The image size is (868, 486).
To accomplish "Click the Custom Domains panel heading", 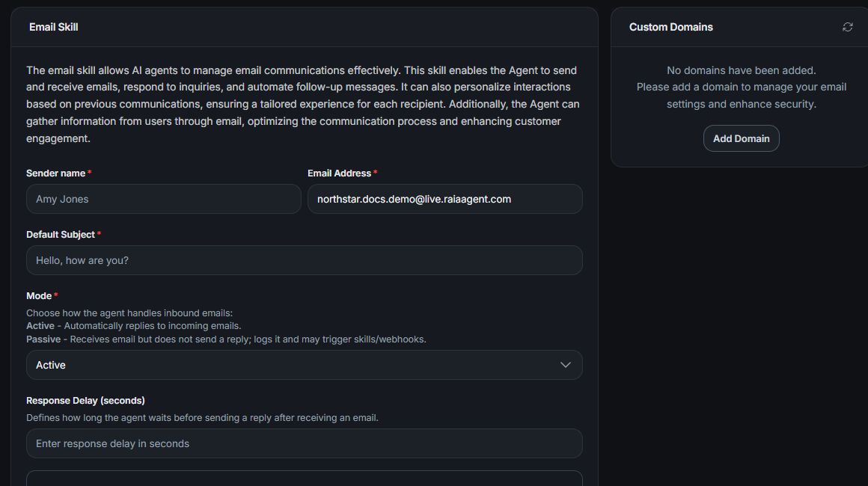I will [x=671, y=27].
